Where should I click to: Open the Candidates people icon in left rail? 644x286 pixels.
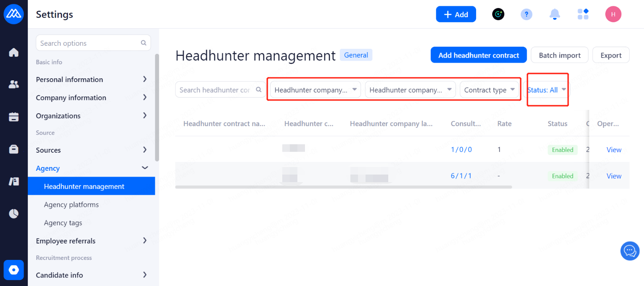tap(14, 85)
